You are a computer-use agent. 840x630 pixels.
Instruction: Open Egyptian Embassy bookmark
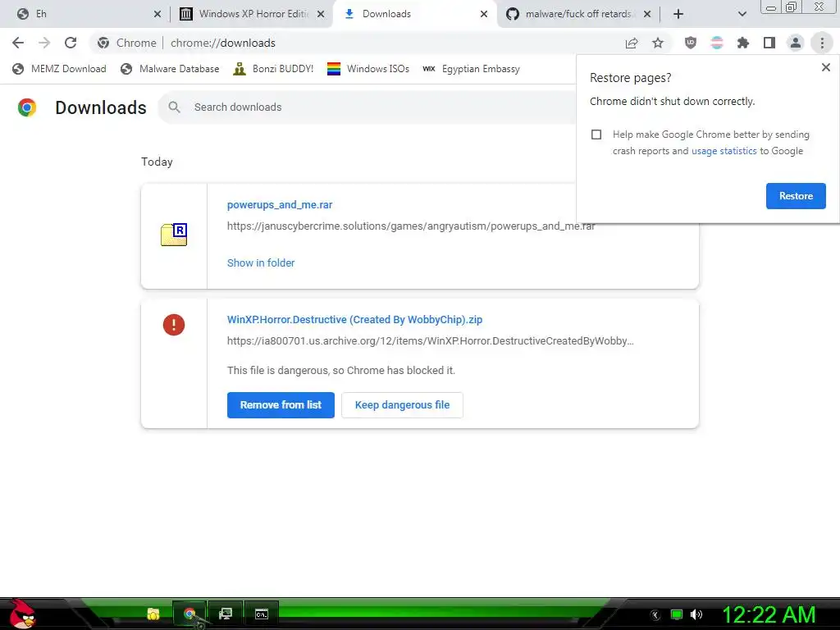coord(471,69)
